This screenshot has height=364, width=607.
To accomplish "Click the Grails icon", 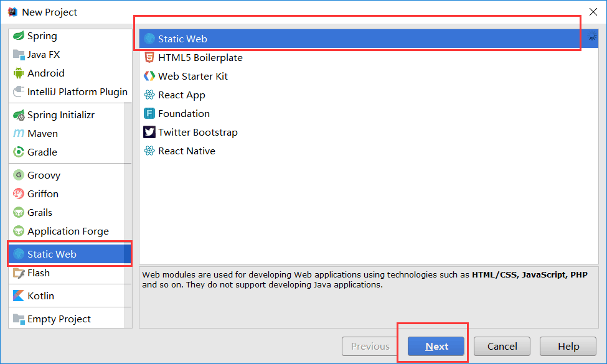I will [19, 212].
